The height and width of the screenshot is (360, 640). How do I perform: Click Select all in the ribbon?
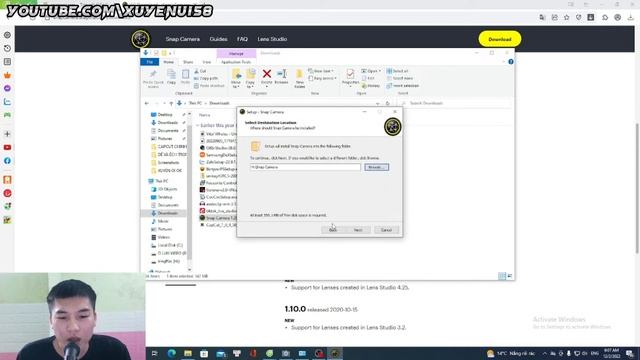click(397, 71)
